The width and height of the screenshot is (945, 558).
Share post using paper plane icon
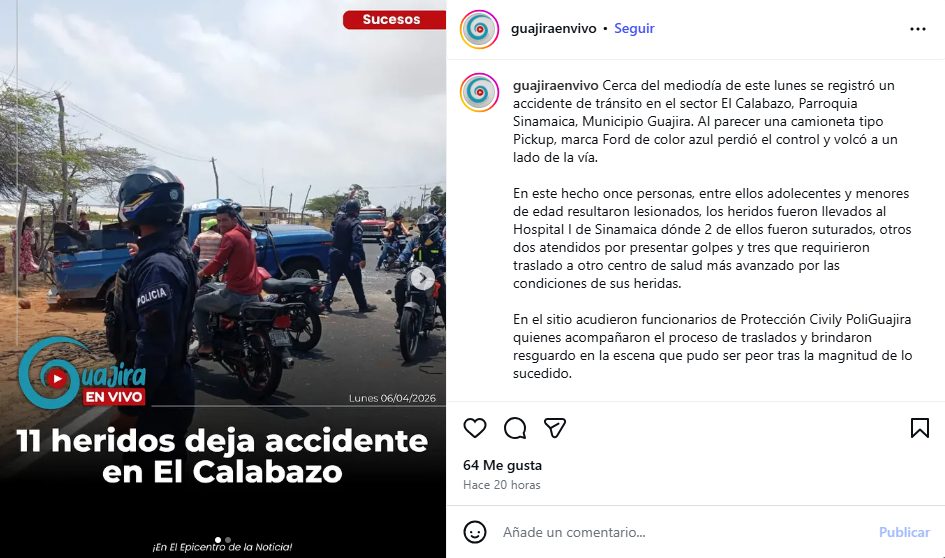click(x=554, y=428)
